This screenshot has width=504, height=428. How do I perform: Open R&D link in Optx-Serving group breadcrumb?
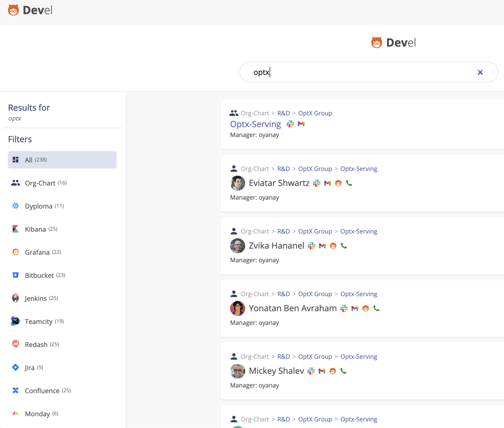click(x=284, y=113)
